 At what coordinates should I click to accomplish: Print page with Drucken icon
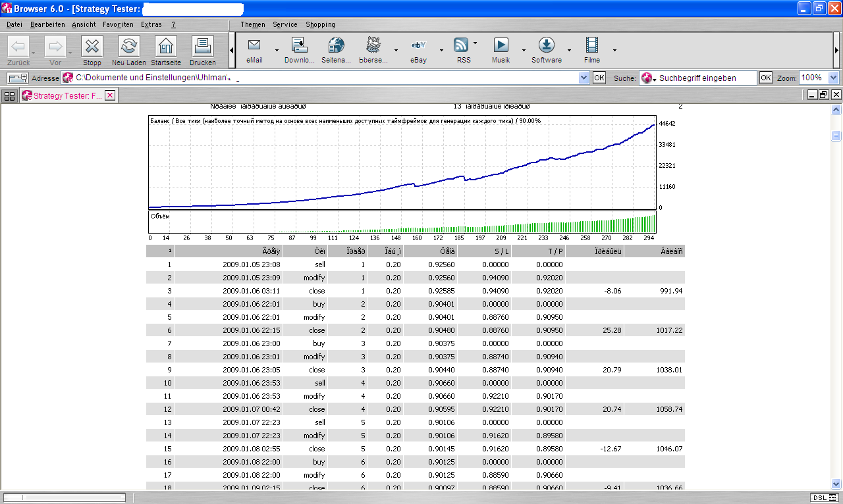point(203,47)
